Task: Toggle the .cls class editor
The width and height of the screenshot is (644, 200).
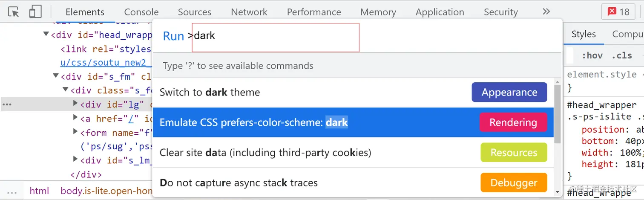Action: (622, 55)
